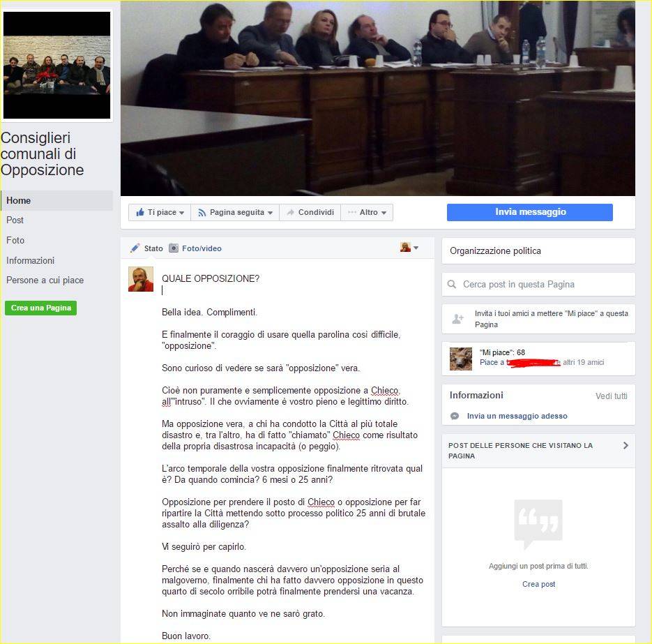Screen dimensions: 652x644
Task: Click the invite friends person icon
Action: [458, 319]
